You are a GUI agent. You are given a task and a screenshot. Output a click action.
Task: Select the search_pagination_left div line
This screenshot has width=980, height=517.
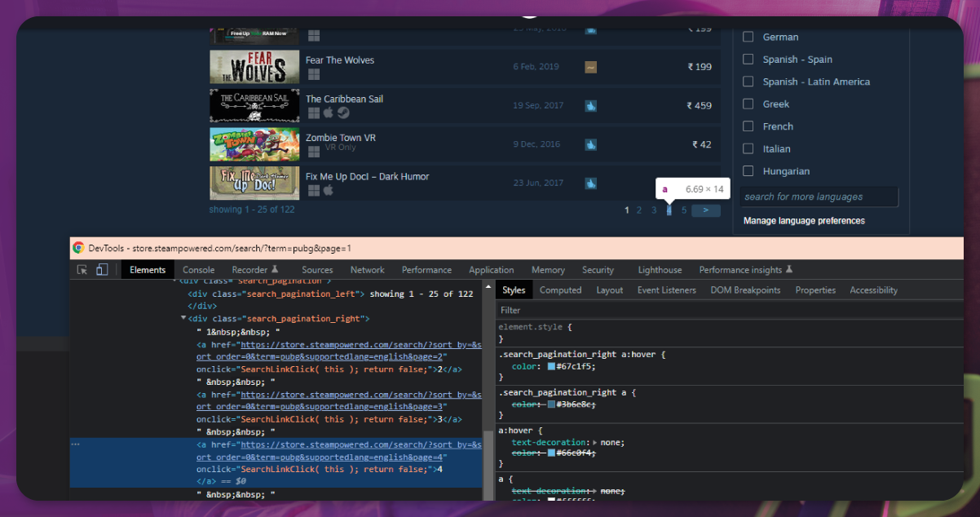(330, 294)
